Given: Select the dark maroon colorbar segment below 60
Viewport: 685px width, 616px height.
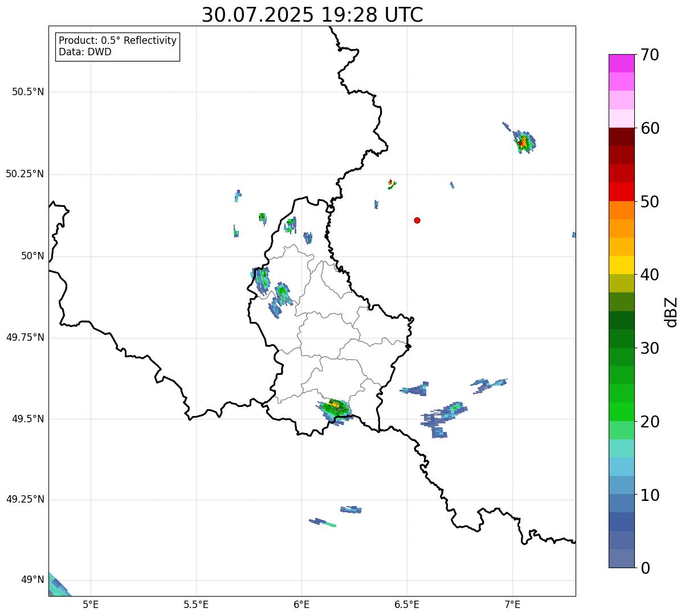Looking at the screenshot, I should coord(621,137).
